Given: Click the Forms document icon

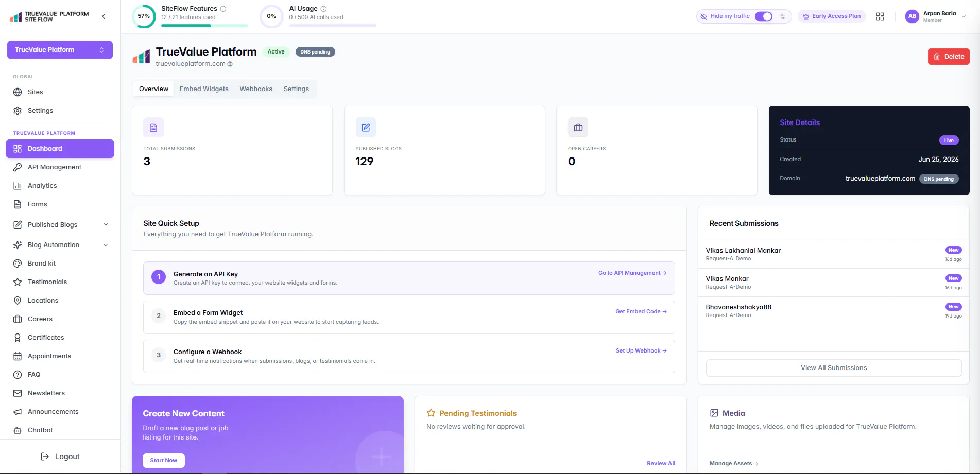Looking at the screenshot, I should 18,204.
